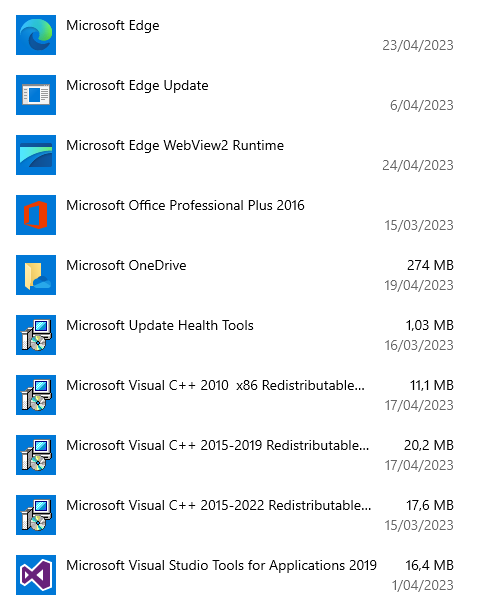Select the Microsoft OneDrive folder icon
The image size is (496, 604).
point(36,275)
